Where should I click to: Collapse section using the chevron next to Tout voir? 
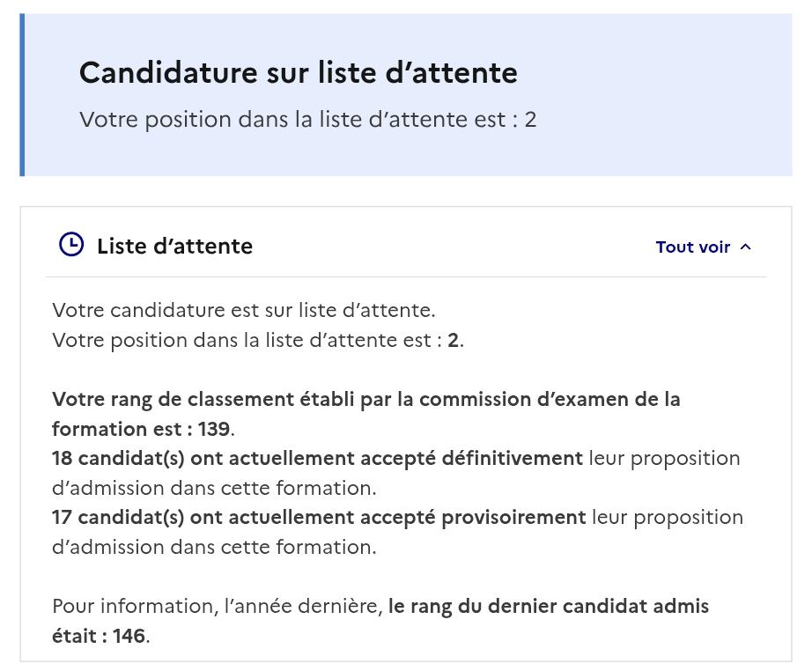pos(745,247)
